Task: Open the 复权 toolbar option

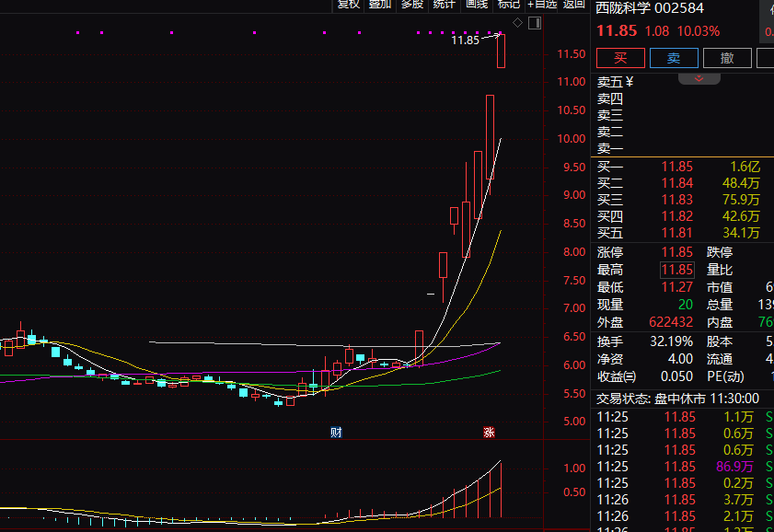Action: [x=348, y=5]
